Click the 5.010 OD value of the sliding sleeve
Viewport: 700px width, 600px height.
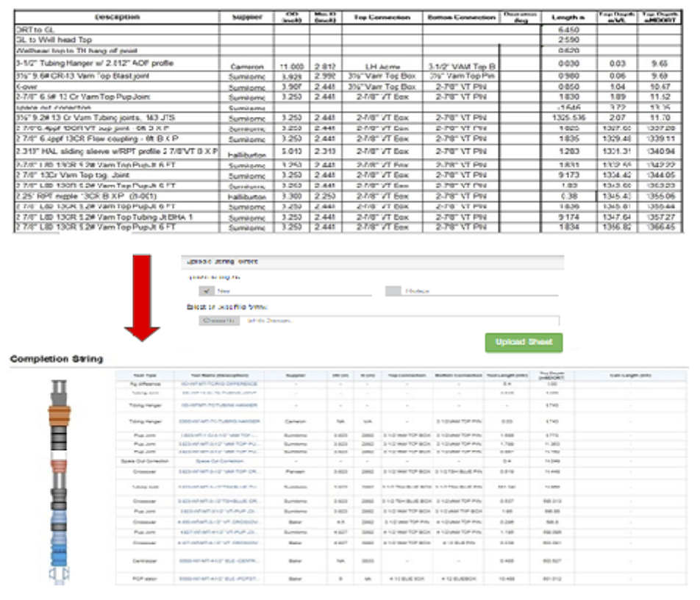[291, 151]
